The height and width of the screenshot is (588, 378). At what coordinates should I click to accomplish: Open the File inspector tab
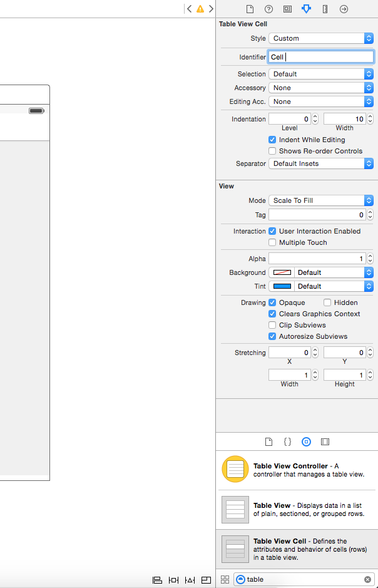point(250,9)
